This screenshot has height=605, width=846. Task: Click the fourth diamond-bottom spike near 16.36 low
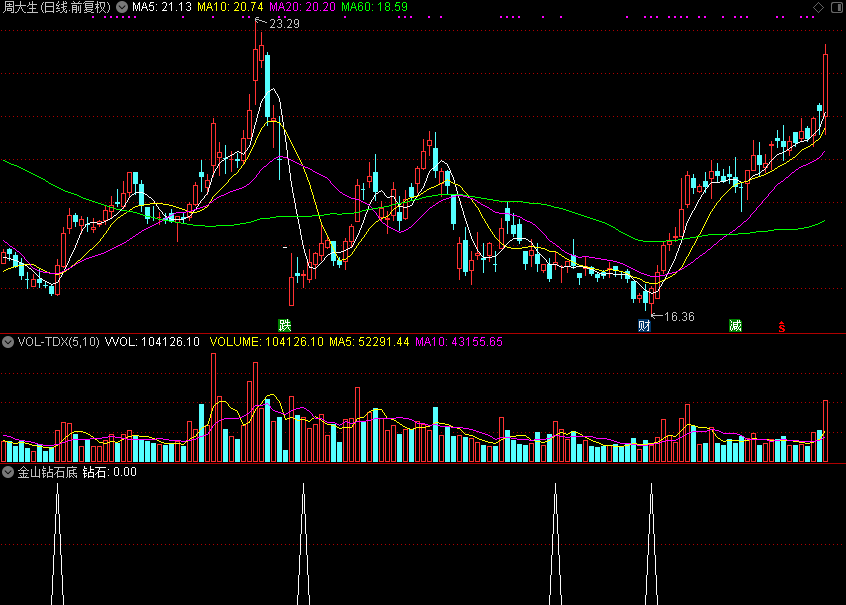[x=652, y=544]
